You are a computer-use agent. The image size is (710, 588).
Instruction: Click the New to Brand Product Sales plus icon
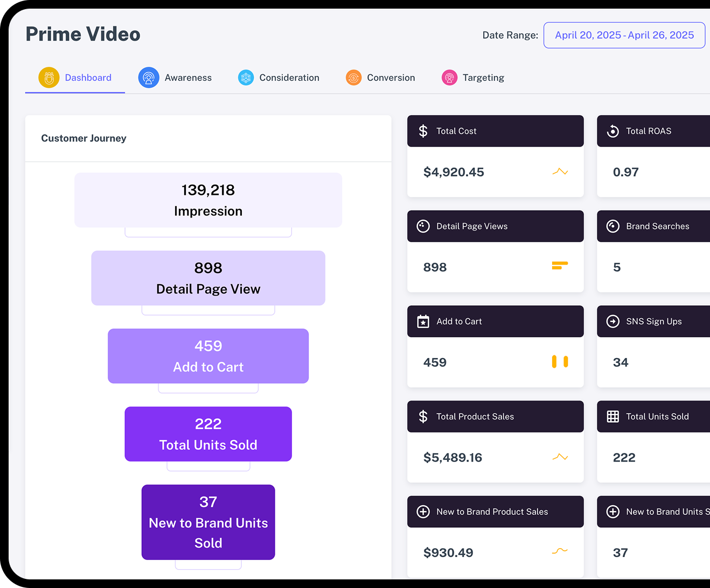[423, 512]
